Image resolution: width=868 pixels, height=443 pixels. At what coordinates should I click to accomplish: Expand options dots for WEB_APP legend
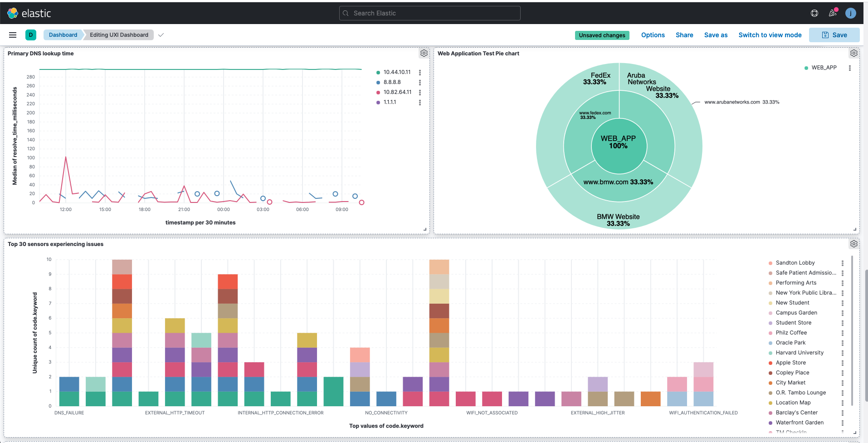(x=850, y=68)
